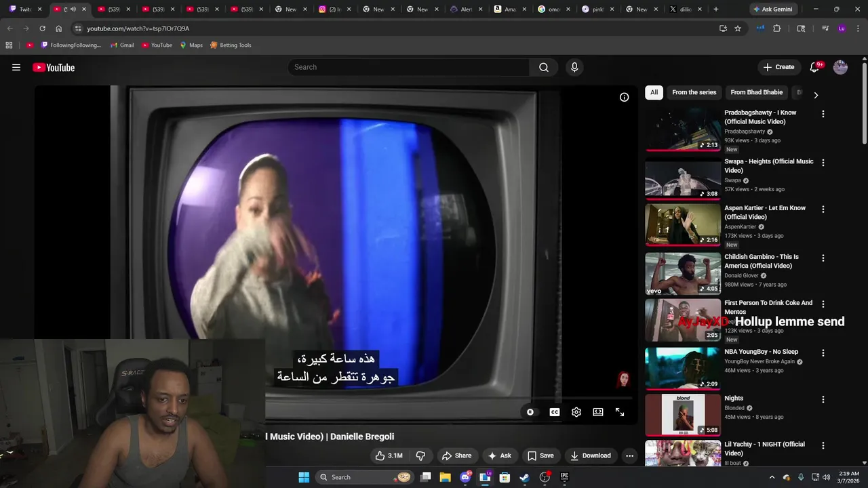Image resolution: width=868 pixels, height=488 pixels.
Task: Open more actions ellipsis below the video
Action: (x=629, y=455)
